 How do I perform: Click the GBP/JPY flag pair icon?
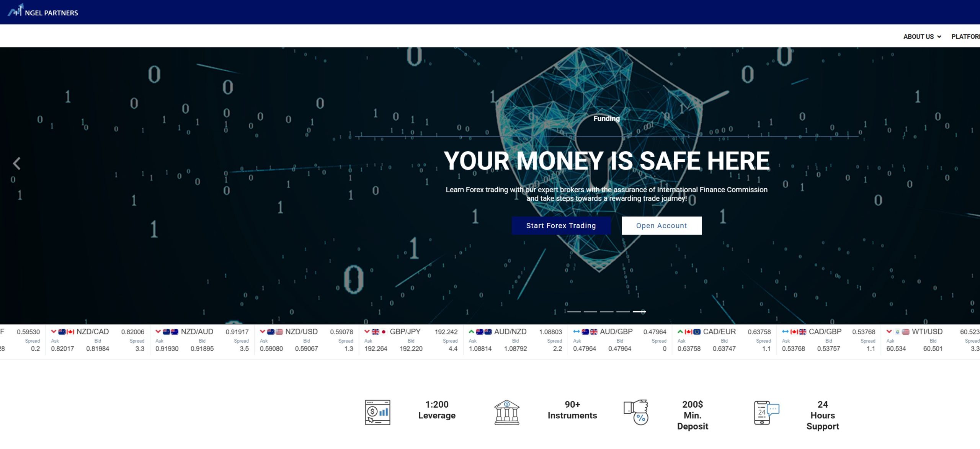point(379,332)
